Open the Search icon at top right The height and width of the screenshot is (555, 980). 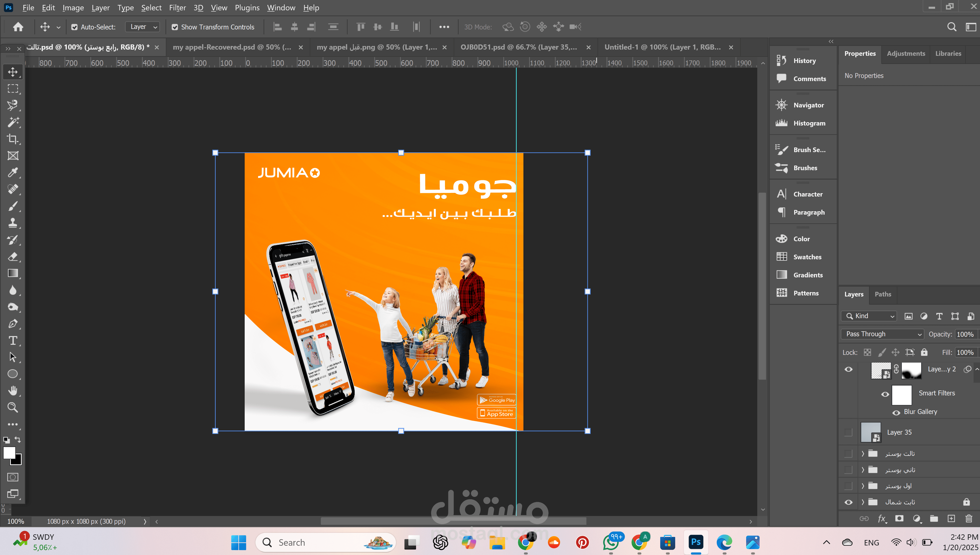[x=951, y=27]
